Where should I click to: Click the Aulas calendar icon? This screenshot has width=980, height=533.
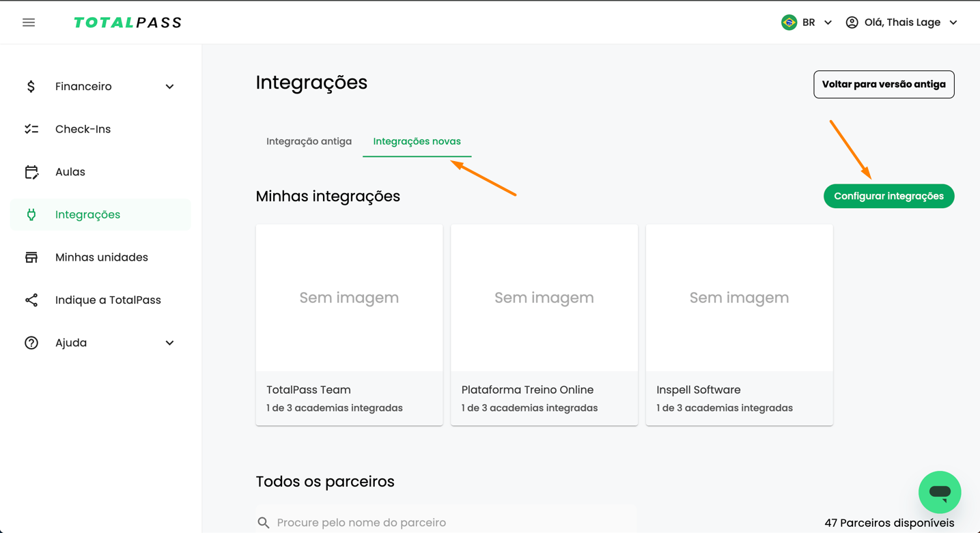click(31, 172)
